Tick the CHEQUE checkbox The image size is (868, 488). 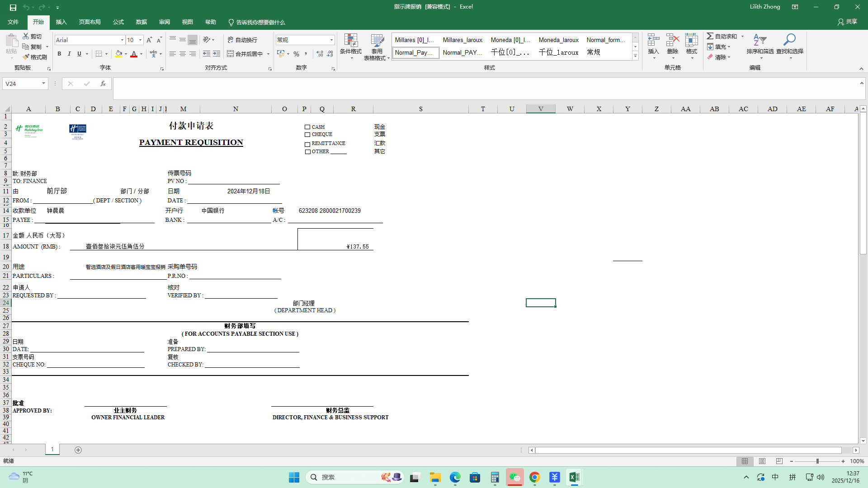tap(307, 135)
